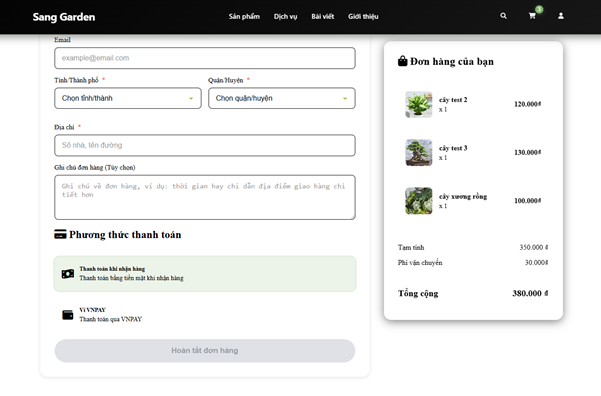
Task: Click the cây test 2 thumbnail
Action: 419,104
